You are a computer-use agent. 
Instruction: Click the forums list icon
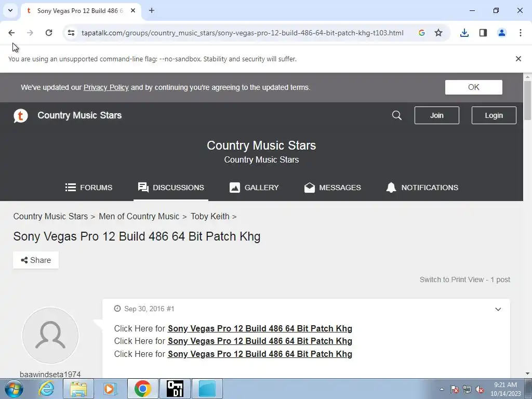70,187
